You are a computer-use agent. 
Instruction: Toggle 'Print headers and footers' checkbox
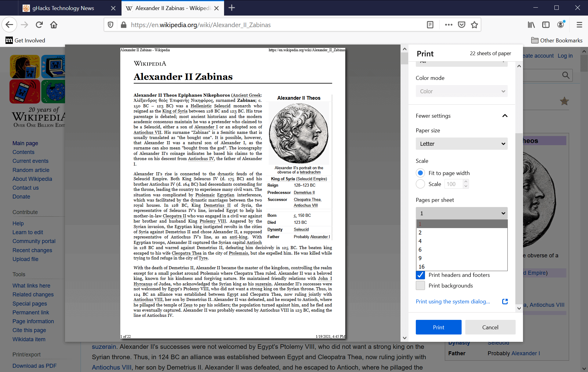click(x=420, y=274)
